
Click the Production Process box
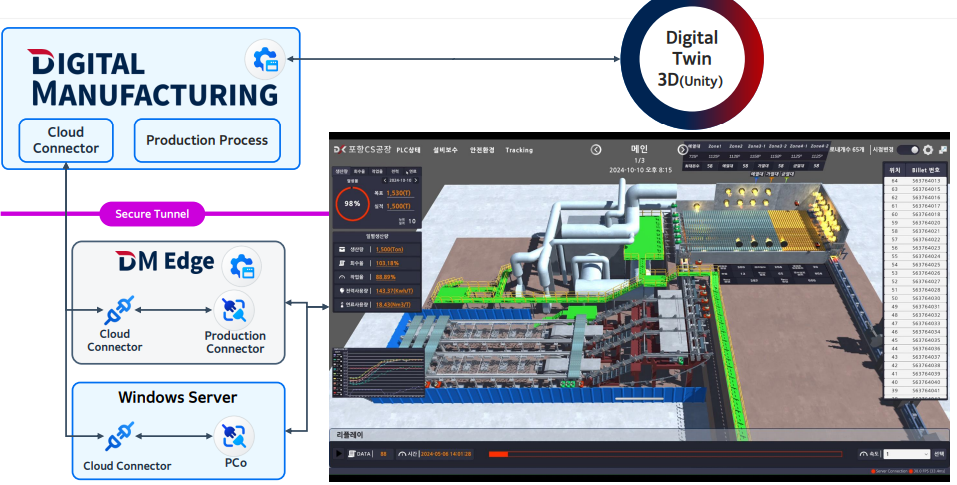[207, 140]
